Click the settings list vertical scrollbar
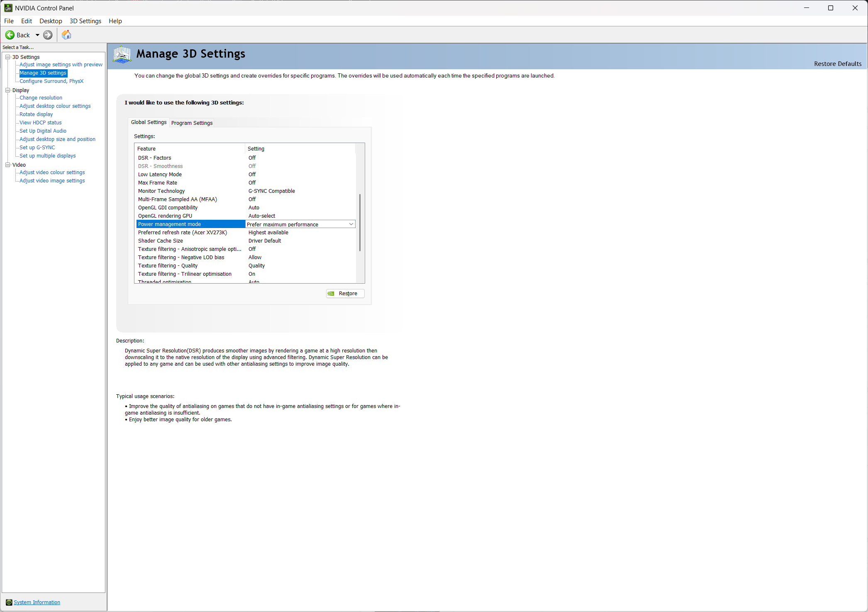Image resolution: width=868 pixels, height=612 pixels. [x=360, y=222]
